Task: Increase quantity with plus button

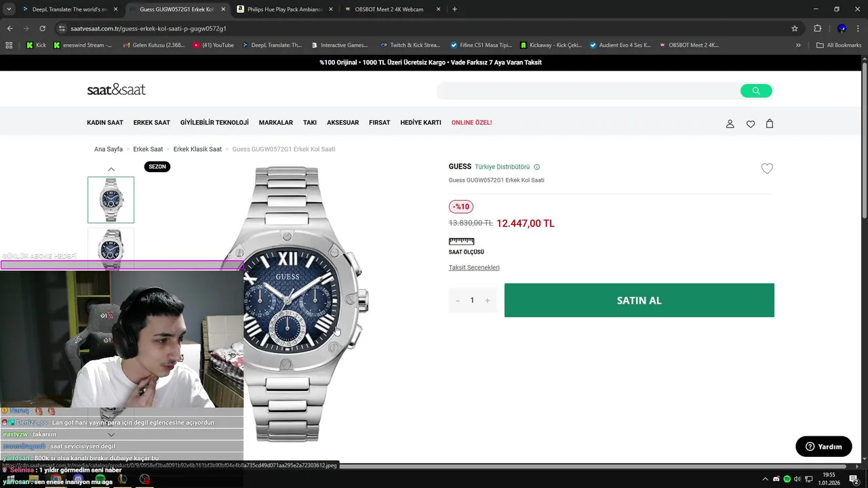Action: click(488, 300)
